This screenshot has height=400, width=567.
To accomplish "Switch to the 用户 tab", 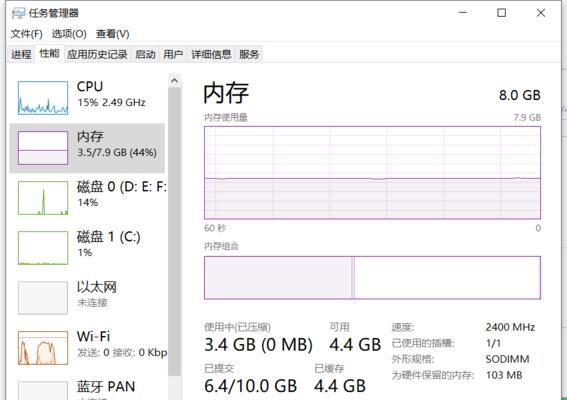I will click(x=173, y=54).
